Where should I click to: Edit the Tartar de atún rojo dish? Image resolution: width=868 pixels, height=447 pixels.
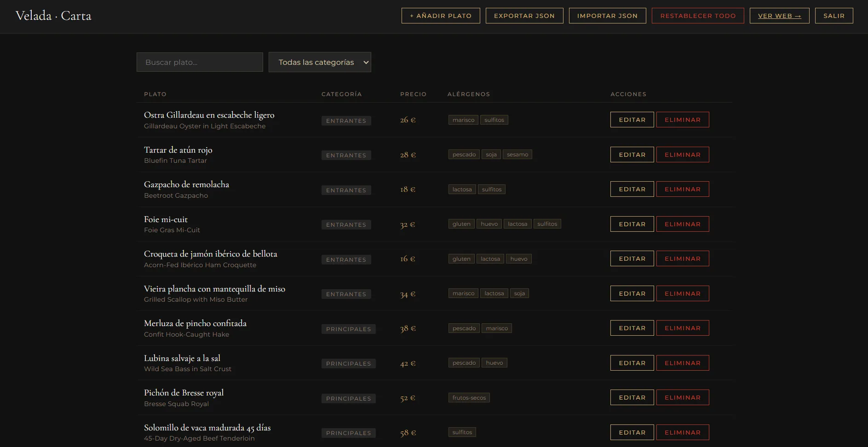632,155
